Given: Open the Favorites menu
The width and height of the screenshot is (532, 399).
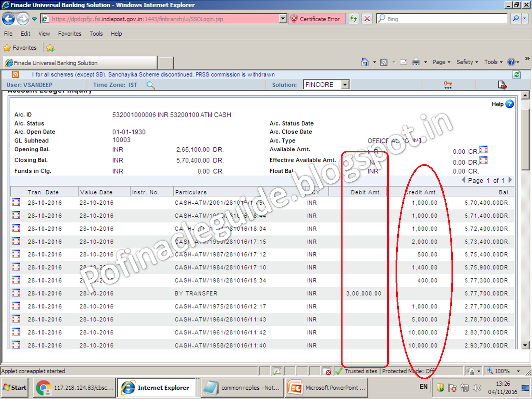Looking at the screenshot, I should tap(69, 34).
